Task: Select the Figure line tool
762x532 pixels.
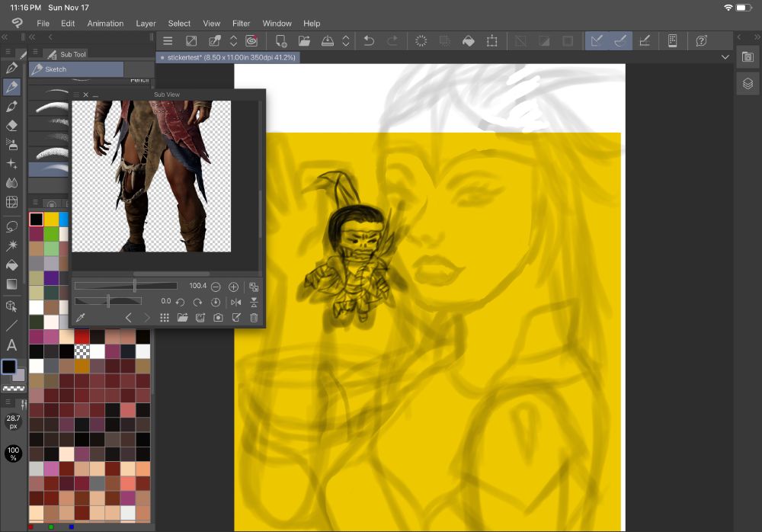Action: [x=11, y=325]
